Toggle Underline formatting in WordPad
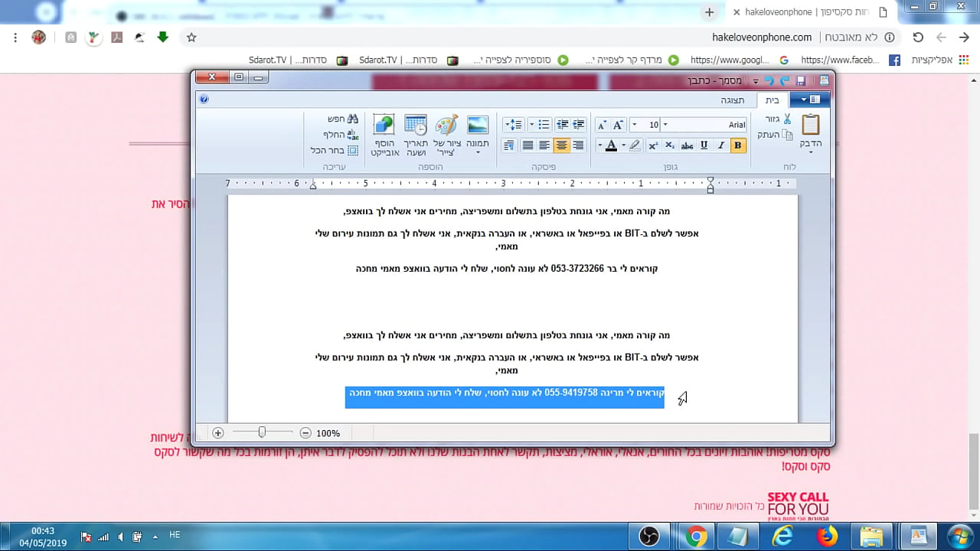The height and width of the screenshot is (551, 980). [x=704, y=145]
